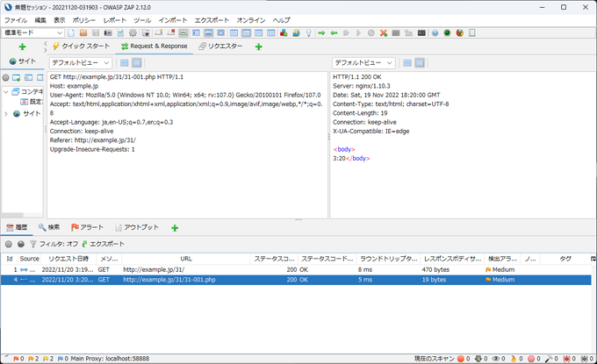Click the Manage Add-ons colored blocks icon
Viewport: 597px width, 364px height.
pyautogui.click(x=284, y=33)
